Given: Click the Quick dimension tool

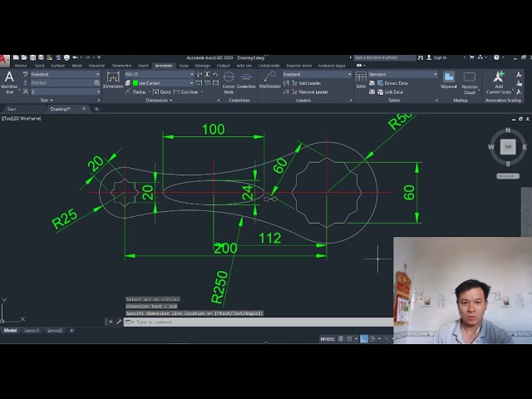Looking at the screenshot, I should pos(162,92).
